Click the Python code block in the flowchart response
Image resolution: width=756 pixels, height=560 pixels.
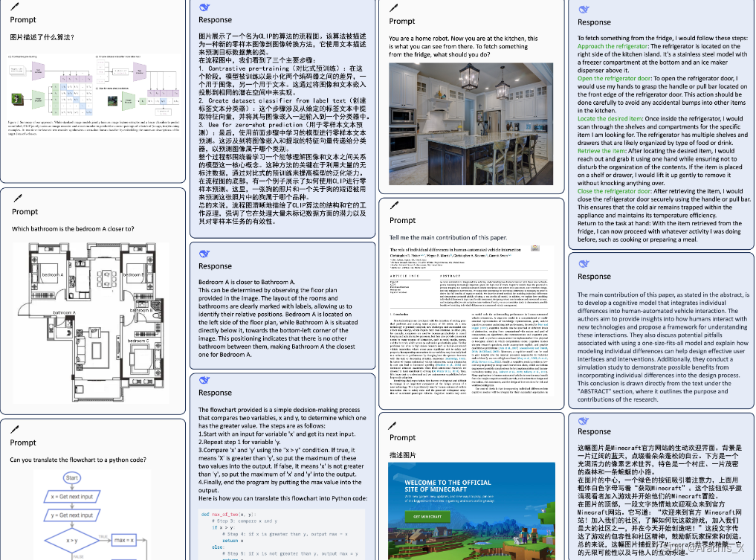click(x=282, y=535)
